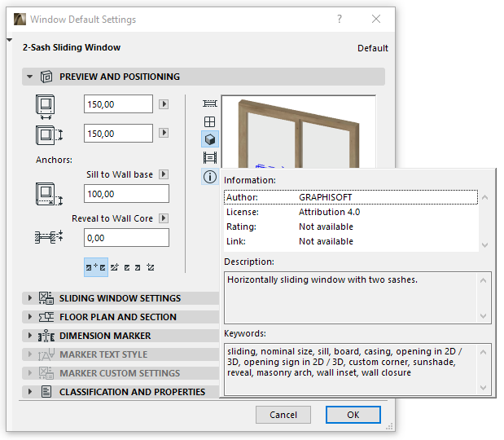
Task: Click the sill height 100,00 input field
Action: click(126, 194)
